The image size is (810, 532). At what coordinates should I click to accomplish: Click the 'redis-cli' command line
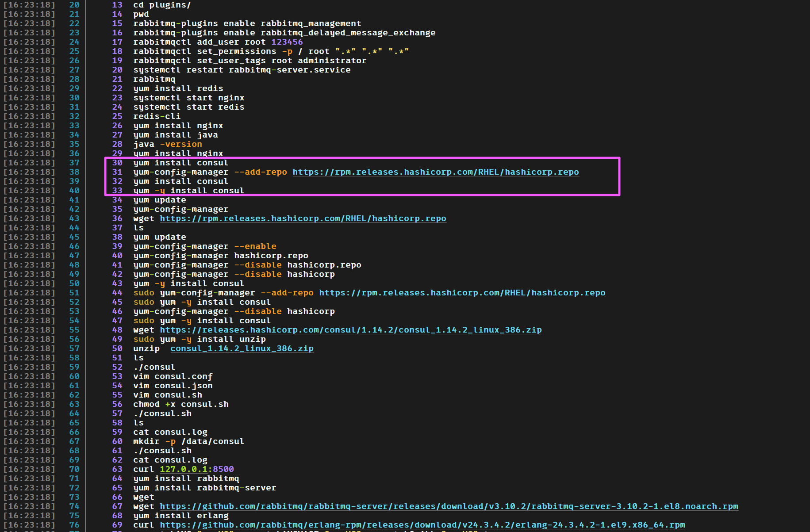(157, 116)
